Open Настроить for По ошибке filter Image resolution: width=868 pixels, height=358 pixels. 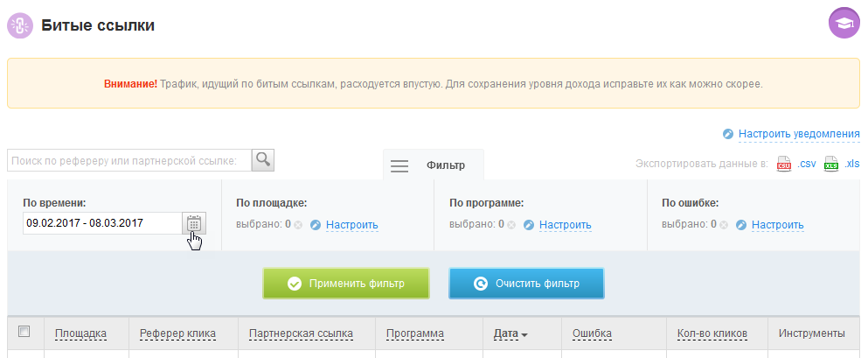point(777,225)
